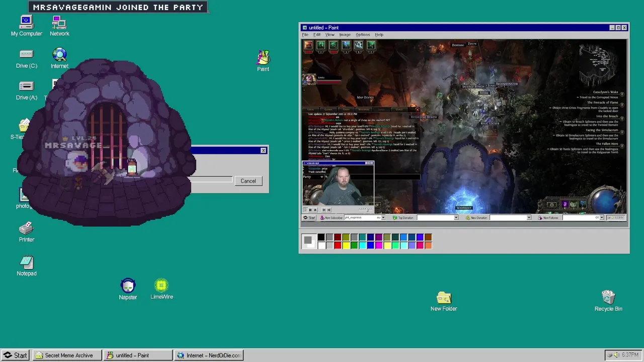Viewport: 644px width, 362px height.
Task: Open the File menu in Paint
Action: pos(305,35)
